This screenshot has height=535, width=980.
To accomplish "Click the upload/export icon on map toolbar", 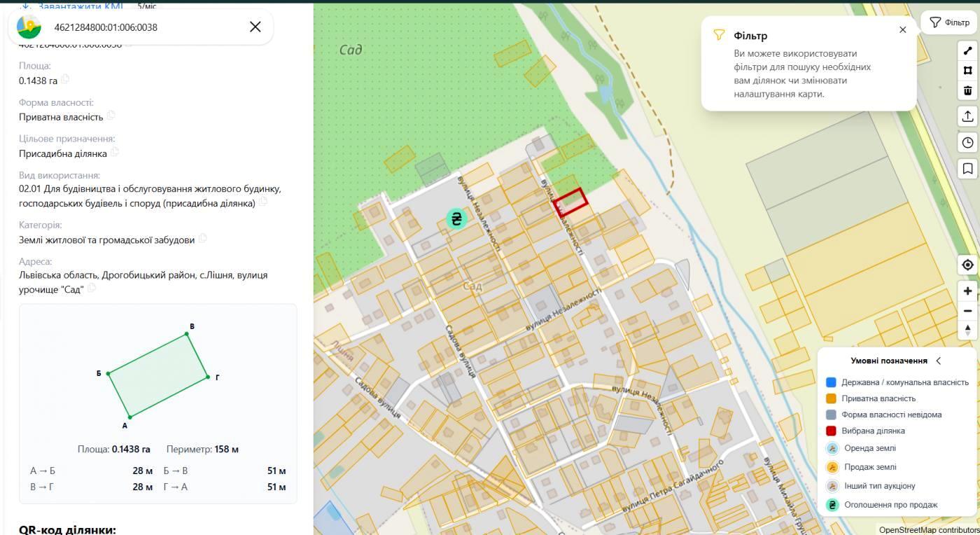I will (967, 116).
